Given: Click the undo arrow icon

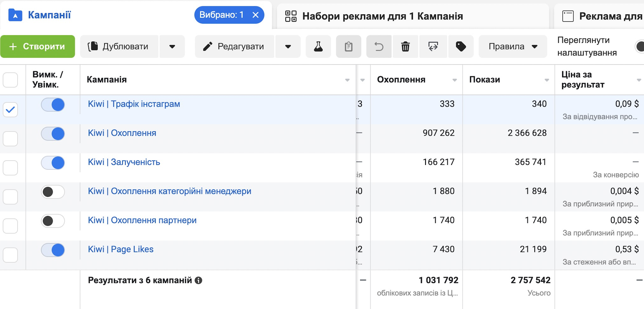Looking at the screenshot, I should (x=379, y=47).
